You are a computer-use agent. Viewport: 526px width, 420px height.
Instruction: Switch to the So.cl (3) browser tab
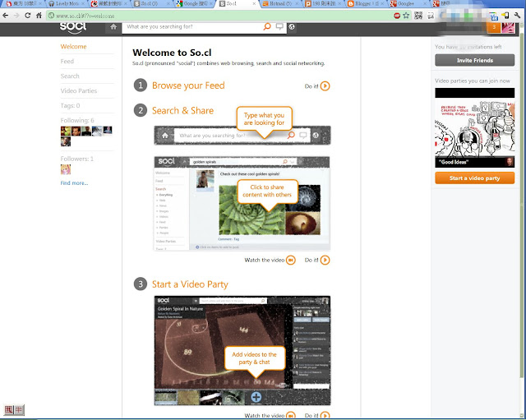pyautogui.click(x=151, y=3)
